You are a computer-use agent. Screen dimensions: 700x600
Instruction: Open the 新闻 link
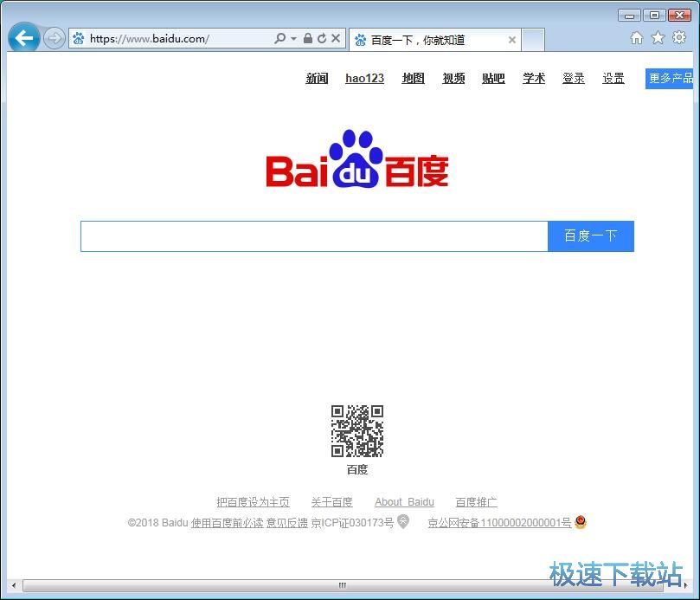point(317,78)
